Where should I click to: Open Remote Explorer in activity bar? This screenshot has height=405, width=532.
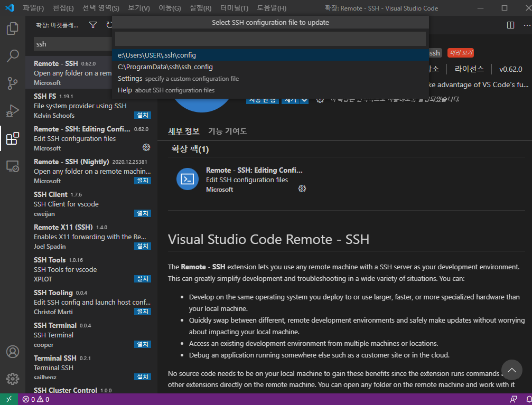[13, 166]
